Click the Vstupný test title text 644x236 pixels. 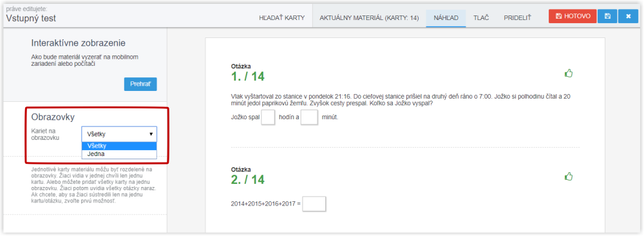click(31, 18)
